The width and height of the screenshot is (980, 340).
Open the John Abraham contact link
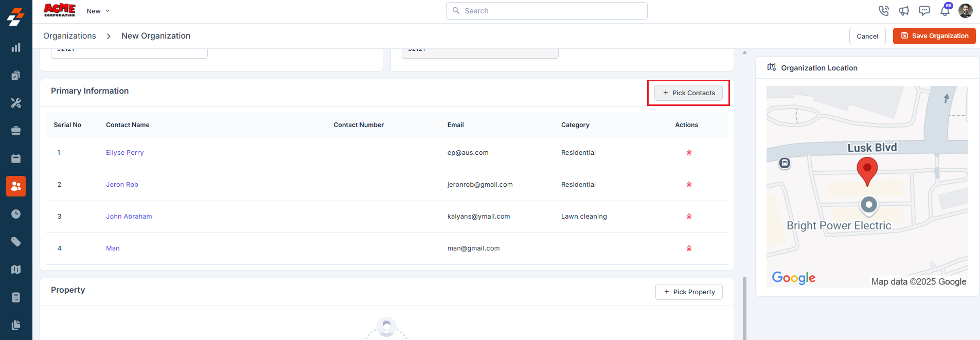click(129, 217)
